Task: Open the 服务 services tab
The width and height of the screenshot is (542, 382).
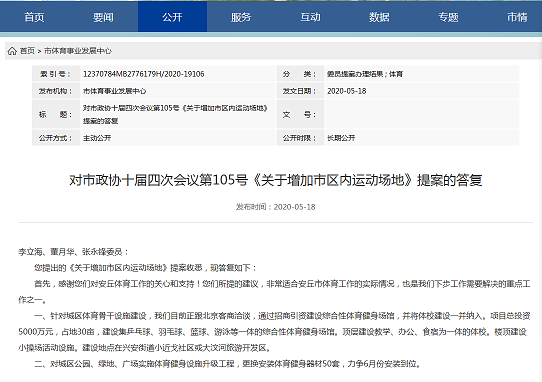Action: click(241, 17)
